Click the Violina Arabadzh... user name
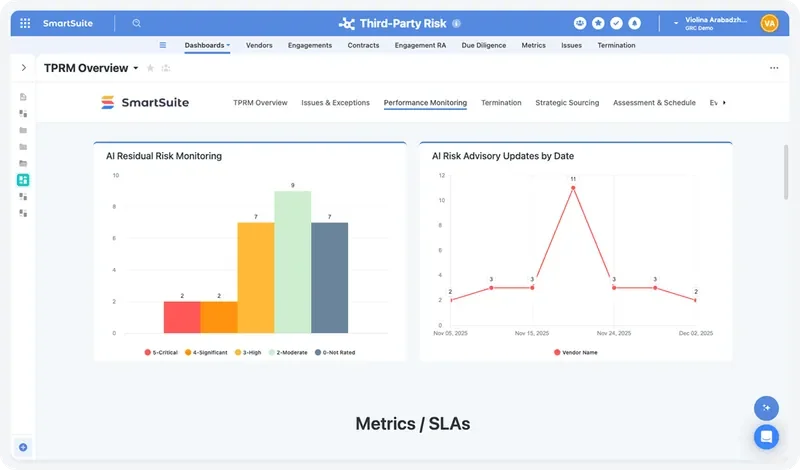Viewport: 800px width, 470px height. 716,19
